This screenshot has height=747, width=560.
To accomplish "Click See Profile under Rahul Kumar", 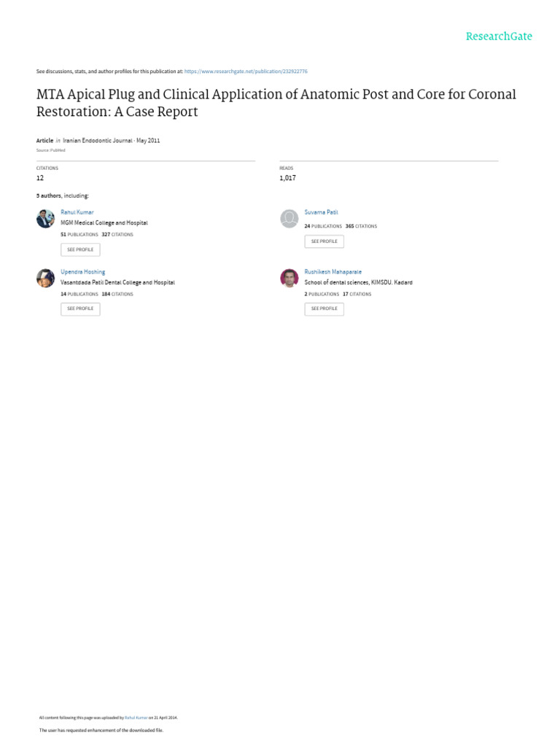I will [x=80, y=249].
